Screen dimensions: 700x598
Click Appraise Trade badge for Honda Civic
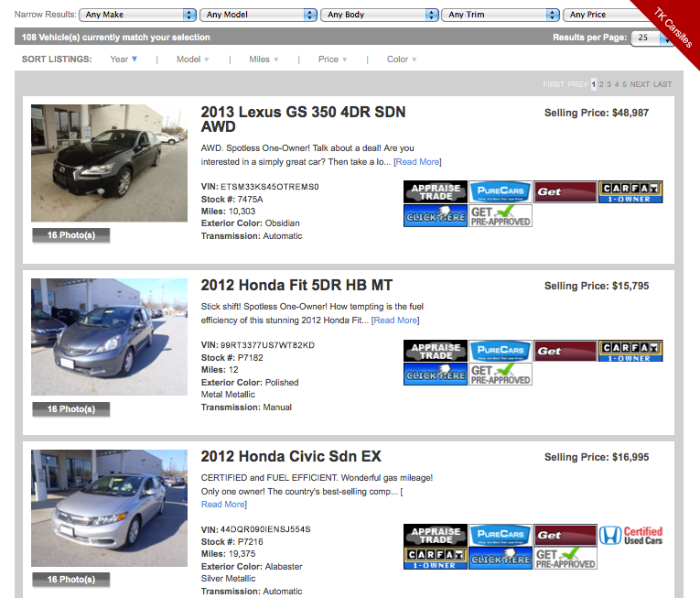[x=436, y=535]
